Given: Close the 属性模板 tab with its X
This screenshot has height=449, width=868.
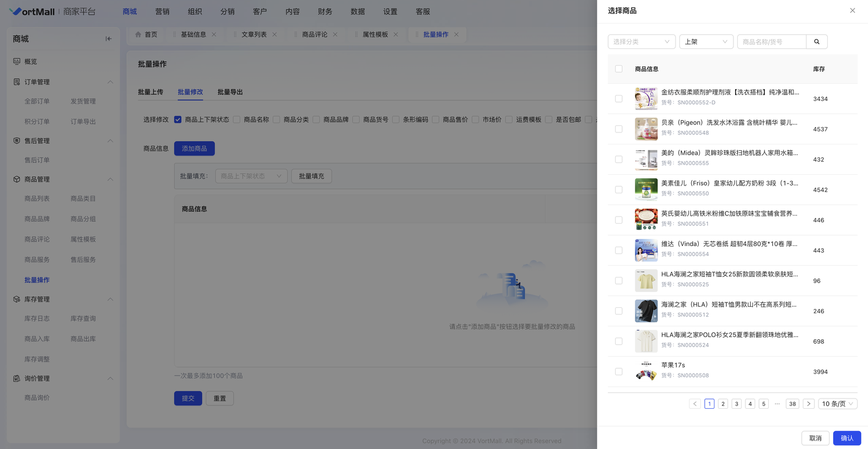Looking at the screenshot, I should point(396,35).
